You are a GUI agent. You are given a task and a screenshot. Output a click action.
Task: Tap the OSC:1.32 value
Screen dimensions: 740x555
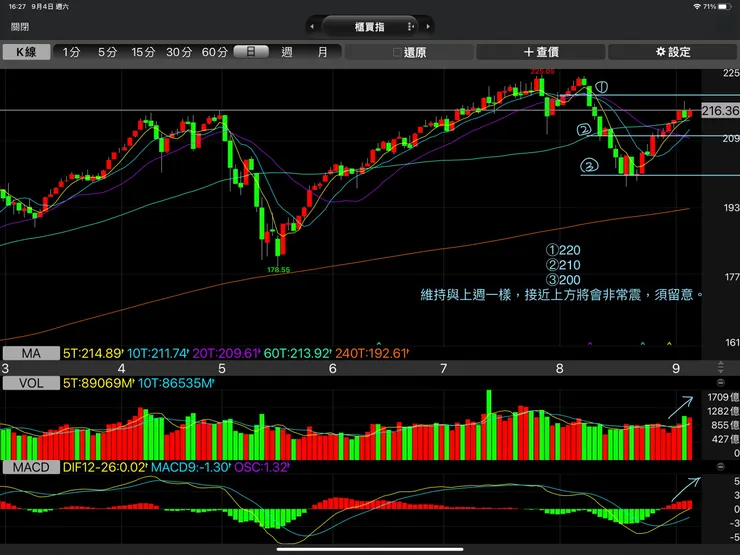[261, 467]
